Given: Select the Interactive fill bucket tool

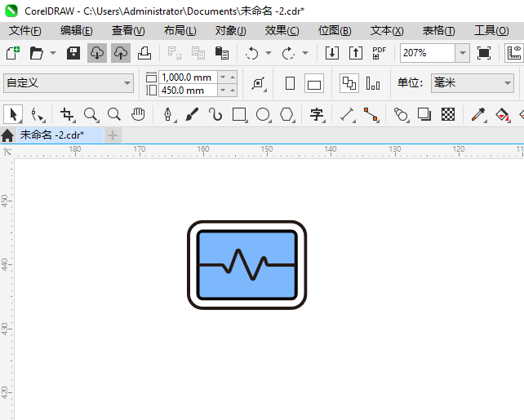Looking at the screenshot, I should pyautogui.click(x=502, y=114).
